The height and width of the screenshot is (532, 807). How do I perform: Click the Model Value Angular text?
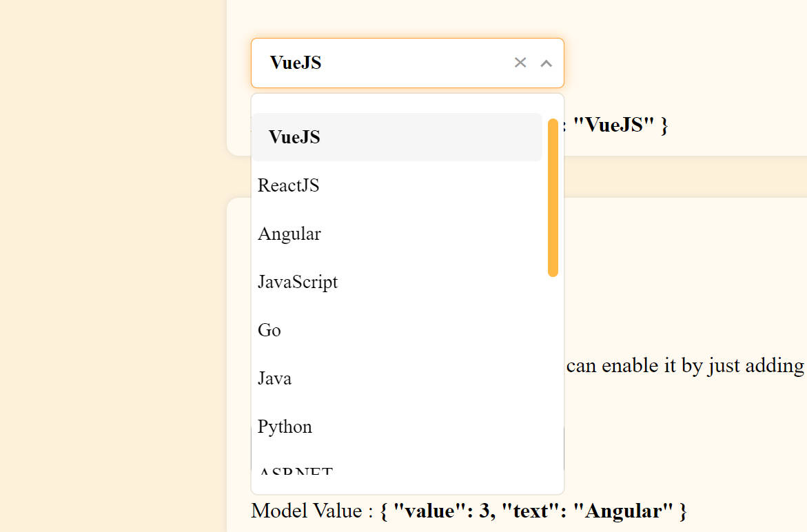tap(533, 511)
